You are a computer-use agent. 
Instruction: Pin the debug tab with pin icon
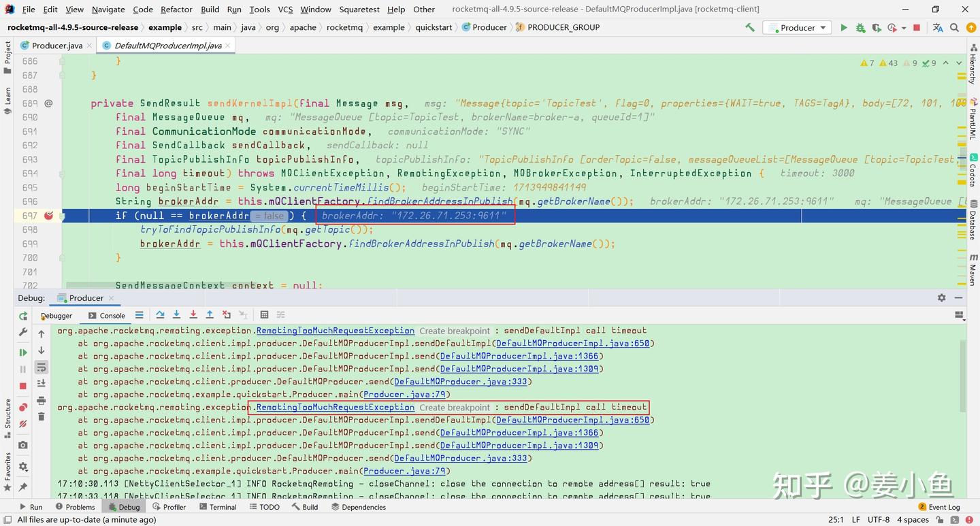click(x=23, y=487)
